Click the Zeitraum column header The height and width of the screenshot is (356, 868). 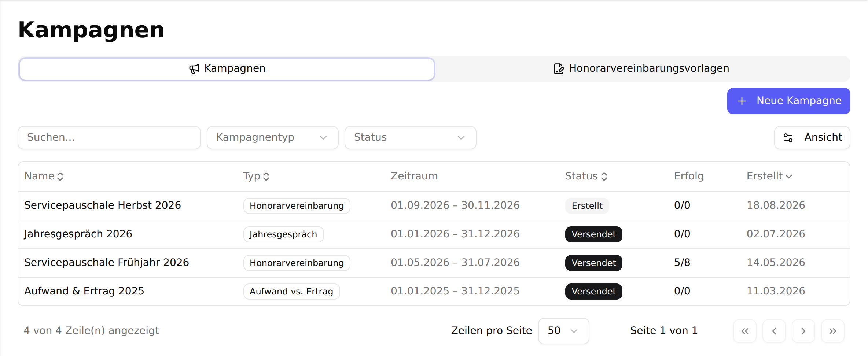click(414, 176)
